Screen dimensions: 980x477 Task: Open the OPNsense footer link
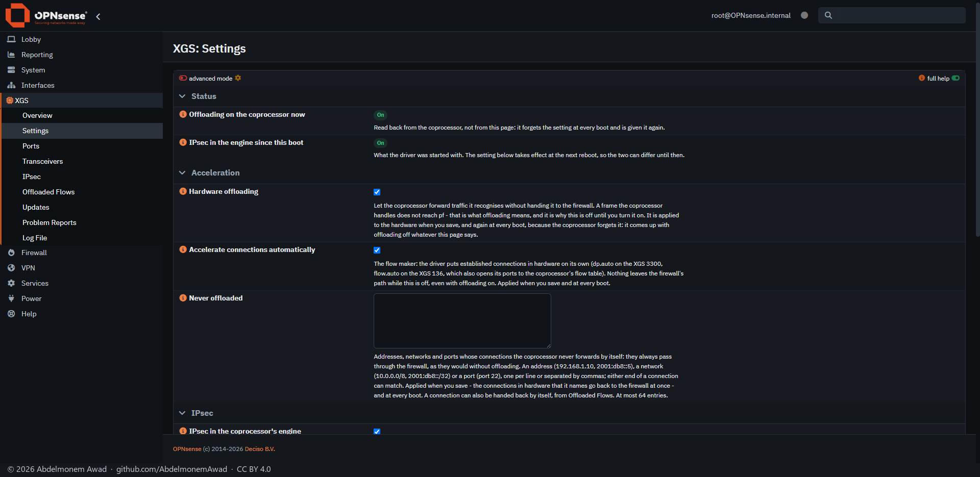tap(187, 449)
